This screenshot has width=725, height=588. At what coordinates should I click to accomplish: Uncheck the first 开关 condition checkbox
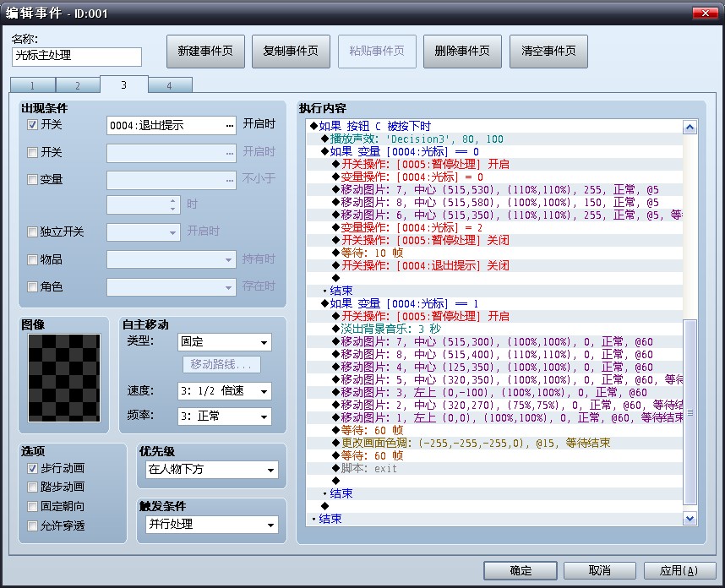[32, 125]
